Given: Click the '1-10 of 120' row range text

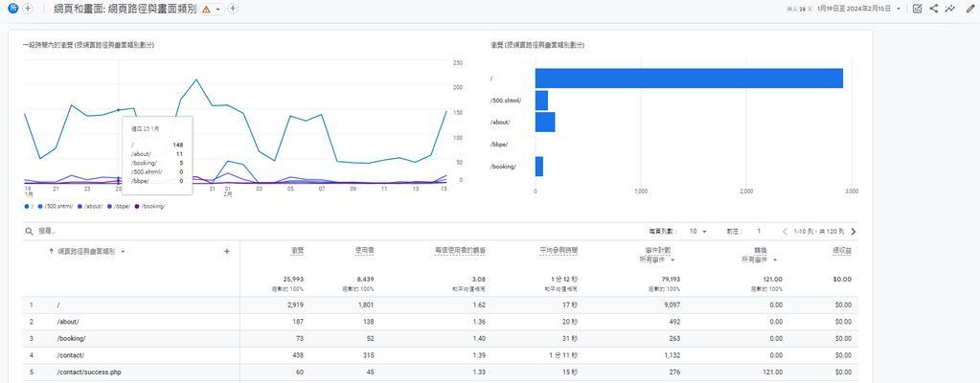Looking at the screenshot, I should click(819, 231).
